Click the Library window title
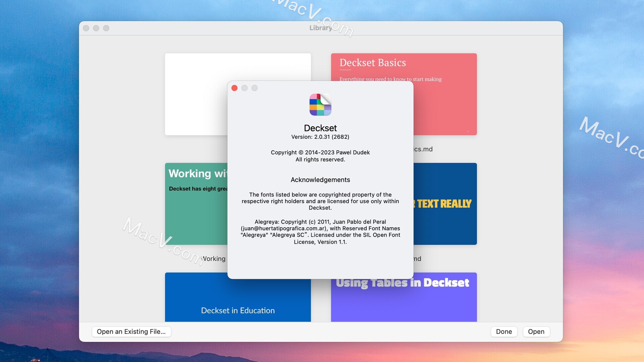Viewport: 644px width, 362px height. tap(321, 28)
